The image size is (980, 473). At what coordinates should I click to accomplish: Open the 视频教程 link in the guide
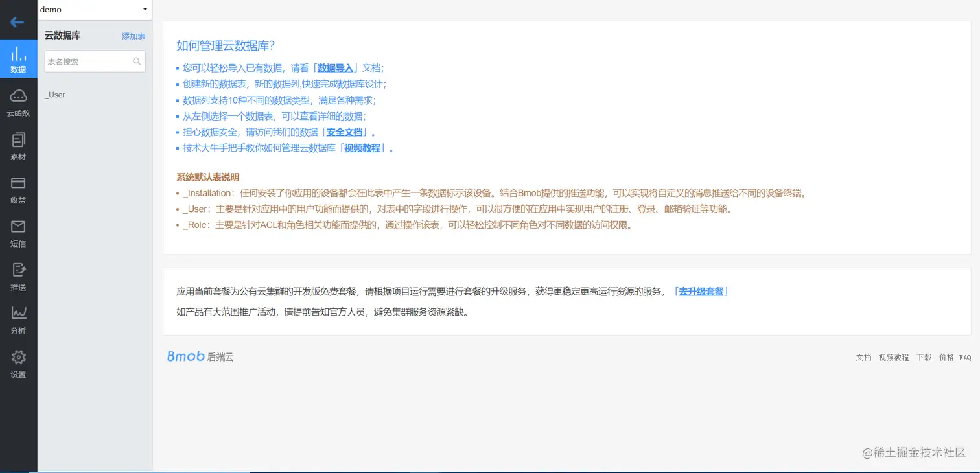point(362,148)
